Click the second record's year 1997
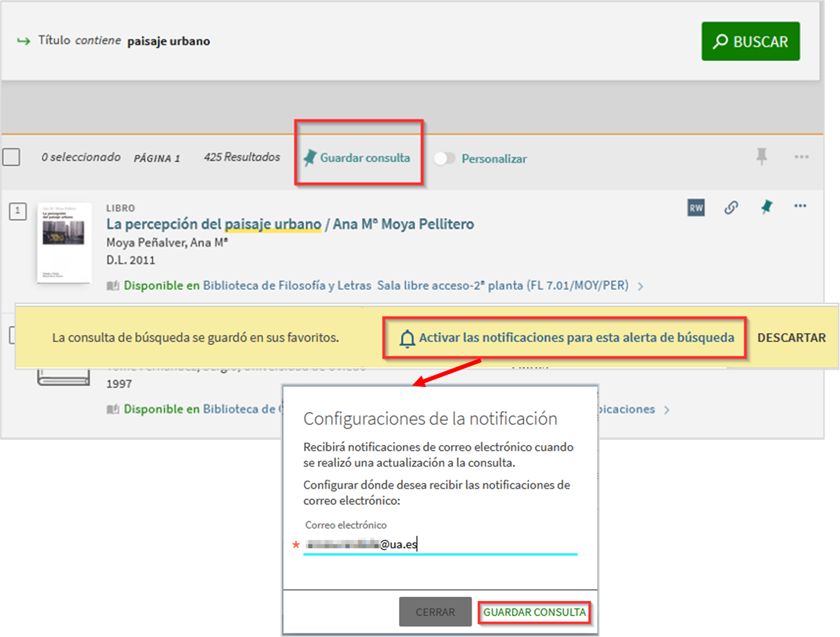The height and width of the screenshot is (637, 840). (118, 384)
